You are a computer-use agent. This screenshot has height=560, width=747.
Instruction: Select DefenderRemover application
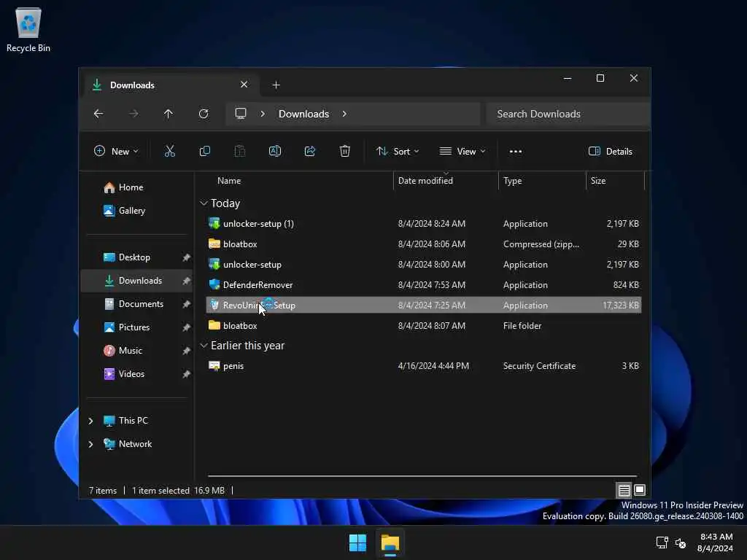click(424, 285)
